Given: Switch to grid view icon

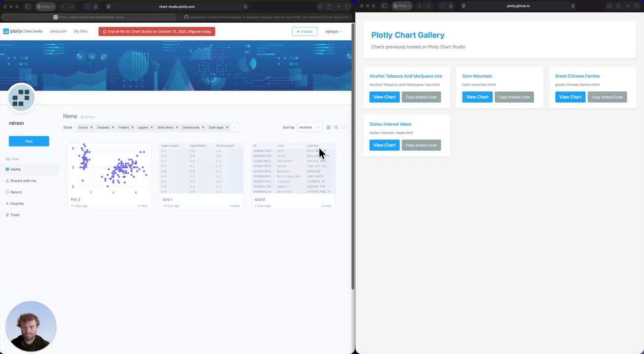Looking at the screenshot, I should pyautogui.click(x=329, y=127).
